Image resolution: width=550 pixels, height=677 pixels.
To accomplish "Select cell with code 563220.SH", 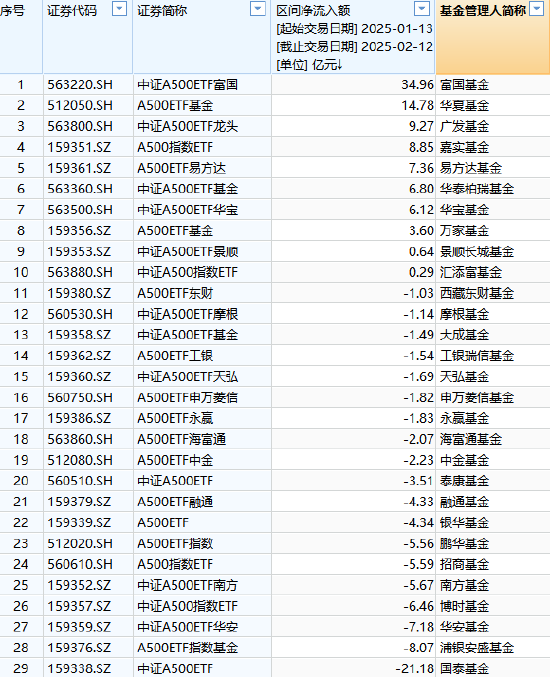I will [x=88, y=85].
